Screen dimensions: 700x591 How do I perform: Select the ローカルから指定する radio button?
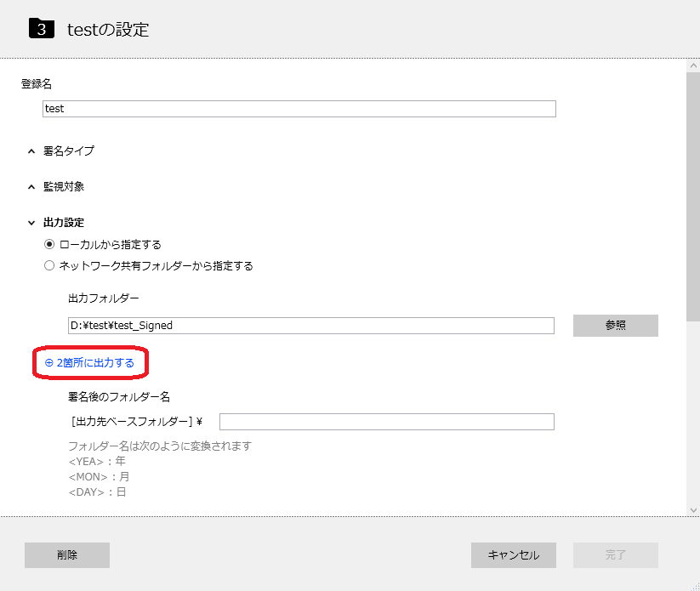click(49, 244)
